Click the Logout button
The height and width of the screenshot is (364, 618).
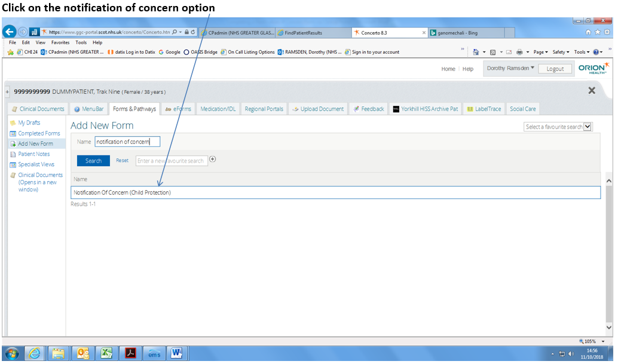(x=555, y=69)
